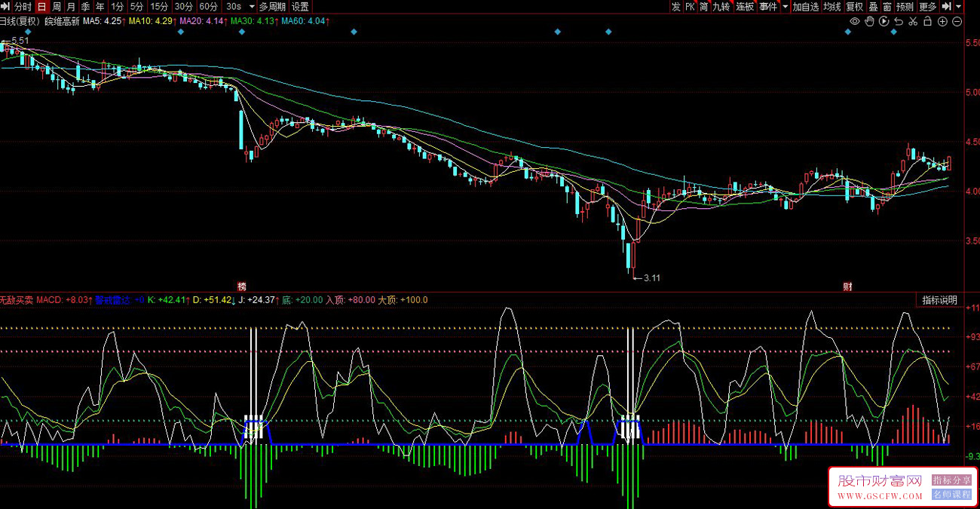The width and height of the screenshot is (980, 509).
Task: Click the D: +51.42 indicator value
Action: pos(213,300)
